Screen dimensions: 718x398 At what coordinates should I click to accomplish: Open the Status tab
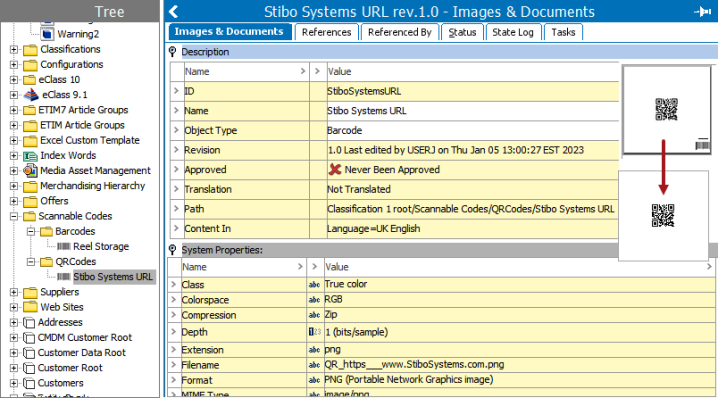(462, 32)
